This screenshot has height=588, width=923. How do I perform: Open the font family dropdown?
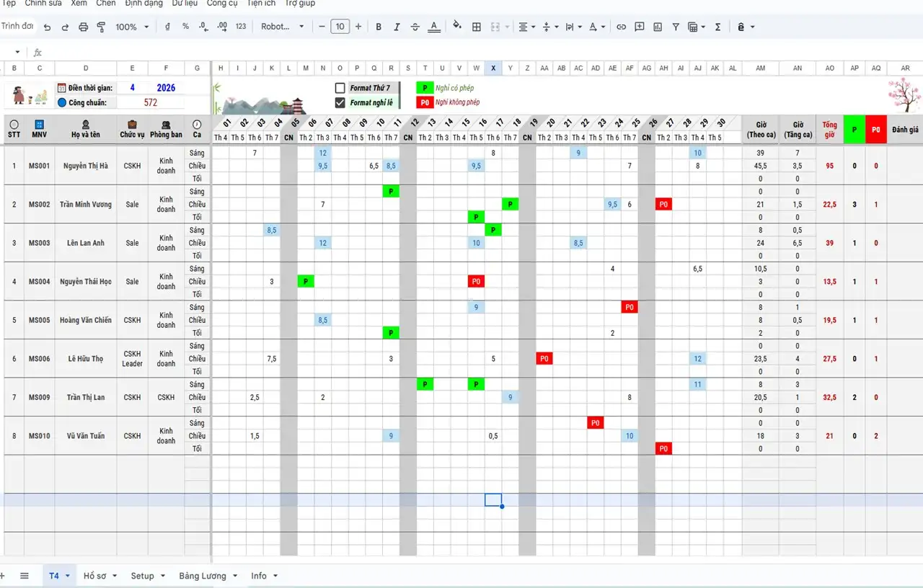pyautogui.click(x=283, y=27)
